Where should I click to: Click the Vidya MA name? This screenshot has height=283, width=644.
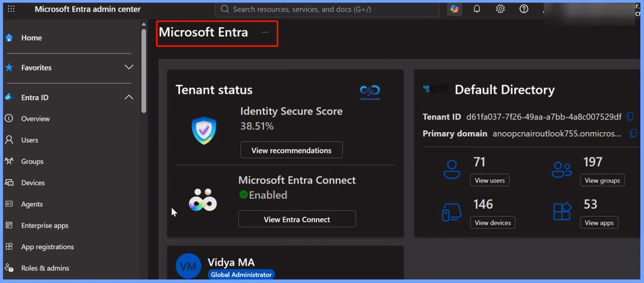[x=231, y=262]
